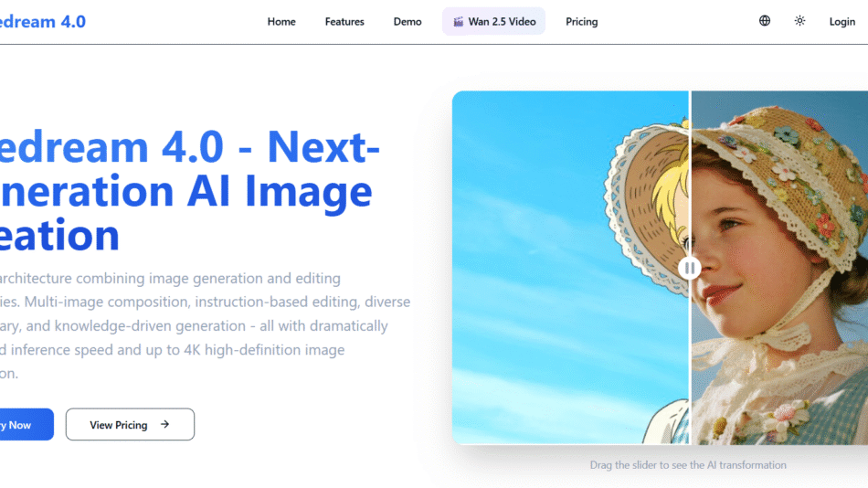Go to the Home nav item

tap(281, 22)
